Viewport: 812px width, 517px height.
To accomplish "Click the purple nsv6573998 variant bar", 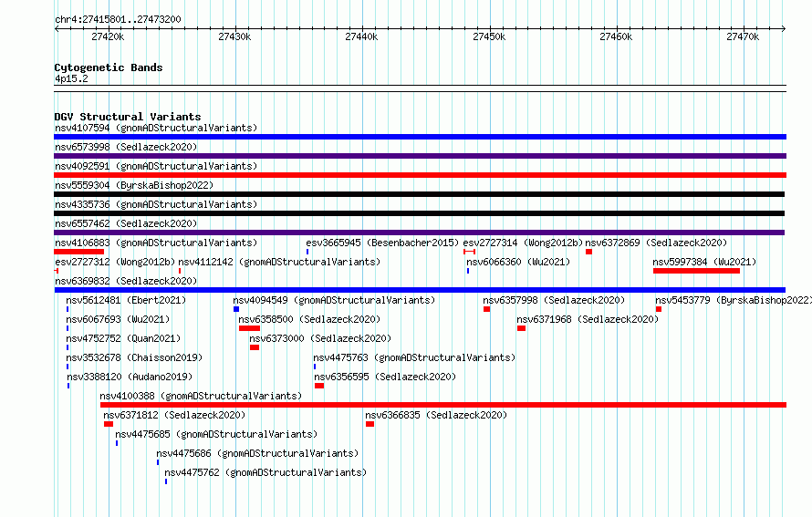I will [420, 156].
